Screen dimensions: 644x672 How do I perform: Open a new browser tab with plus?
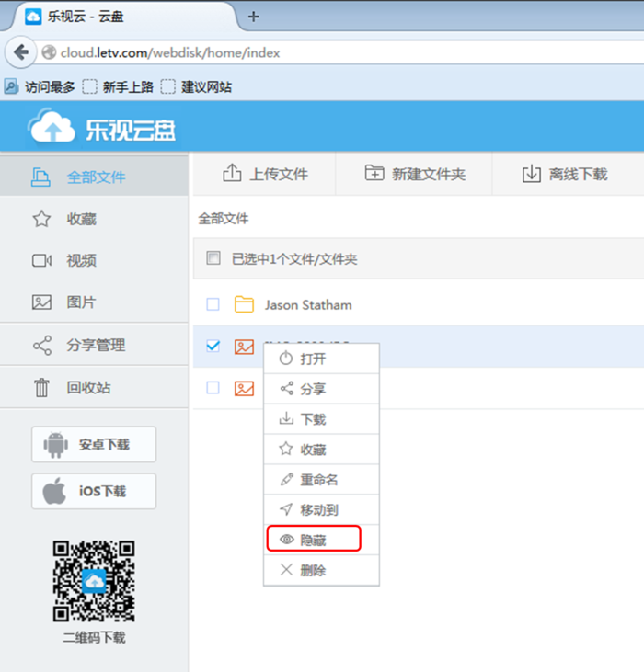click(x=253, y=17)
